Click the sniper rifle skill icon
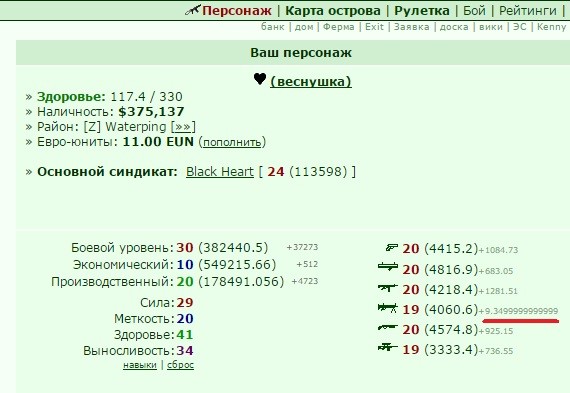Viewport: 570px width, 393px height. coord(388,347)
